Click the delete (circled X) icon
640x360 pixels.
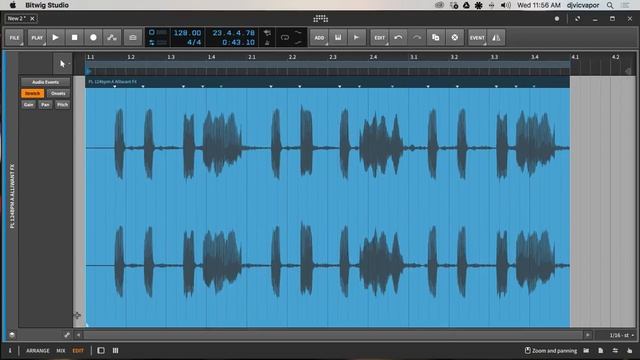pyautogui.click(x=454, y=38)
